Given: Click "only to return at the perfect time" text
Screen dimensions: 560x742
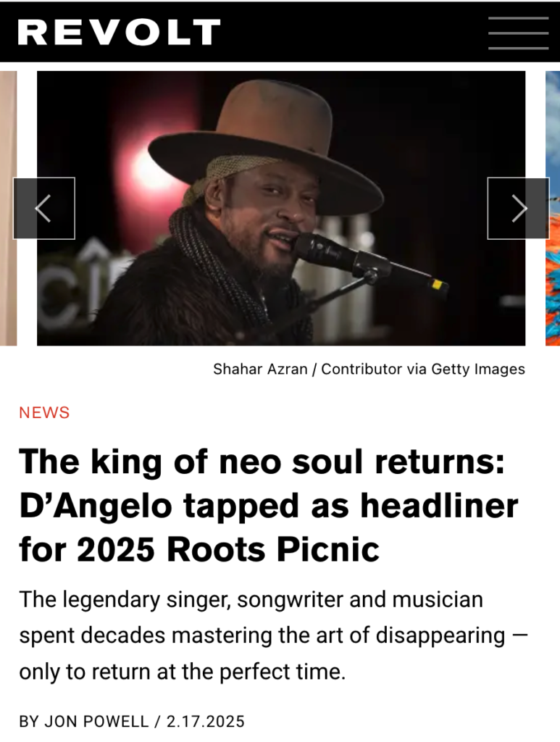Looking at the screenshot, I should [x=181, y=672].
